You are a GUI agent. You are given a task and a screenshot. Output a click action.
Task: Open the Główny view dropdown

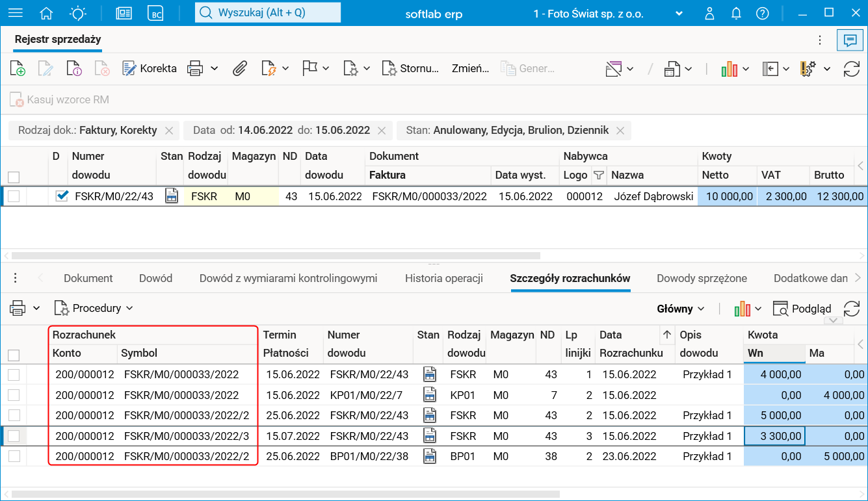[x=681, y=309]
